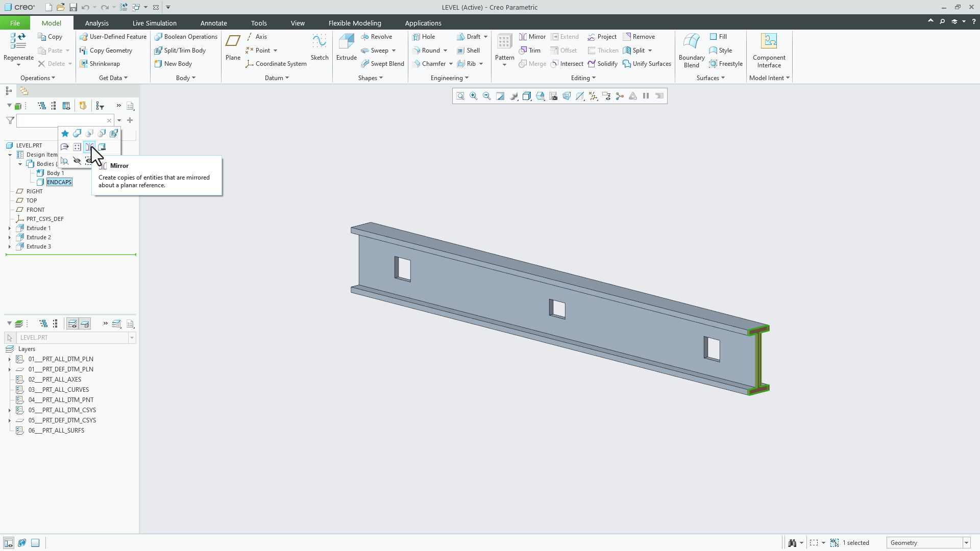The image size is (980, 551).
Task: Click the Regenerate icon
Action: coord(18,41)
